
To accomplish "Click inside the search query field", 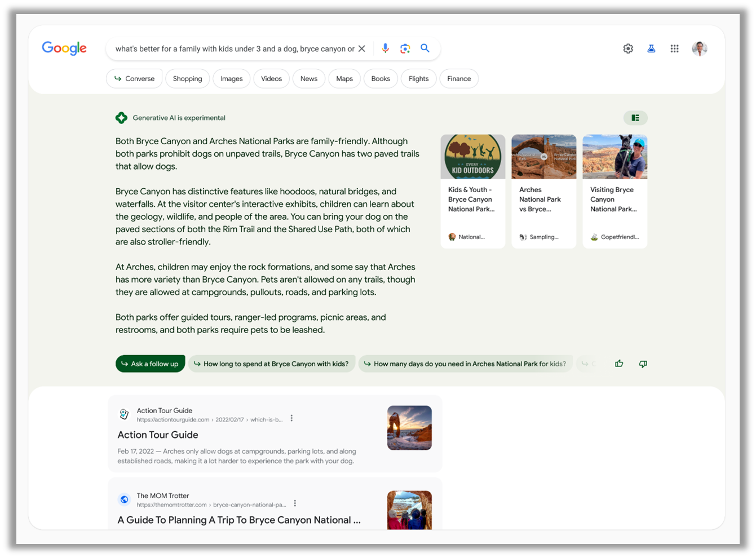I will [235, 48].
